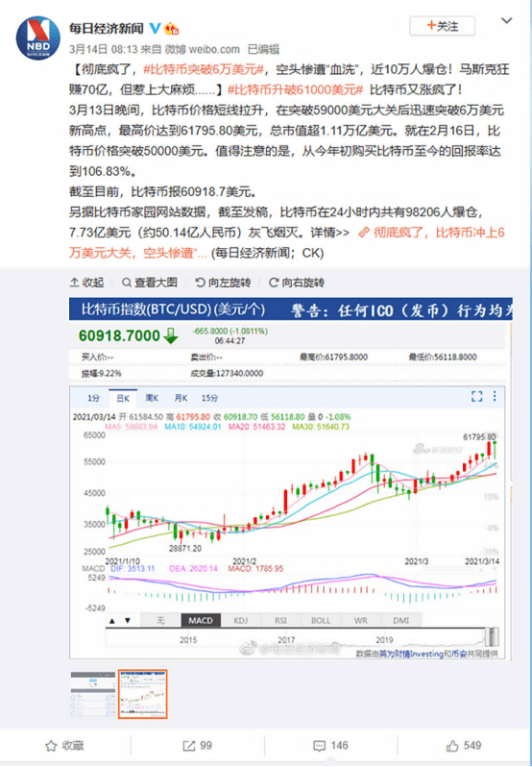532x767 pixels.
Task: Open the 每日经济新闻 account name
Action: 106,29
